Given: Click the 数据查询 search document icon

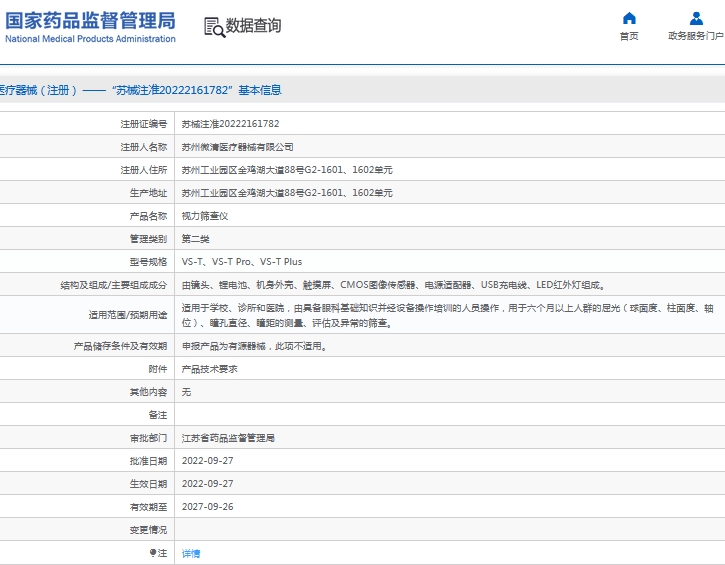Looking at the screenshot, I should [x=215, y=27].
